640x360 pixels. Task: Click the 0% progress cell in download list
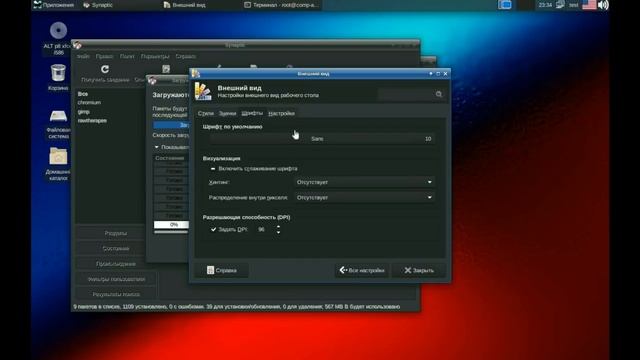(x=171, y=224)
